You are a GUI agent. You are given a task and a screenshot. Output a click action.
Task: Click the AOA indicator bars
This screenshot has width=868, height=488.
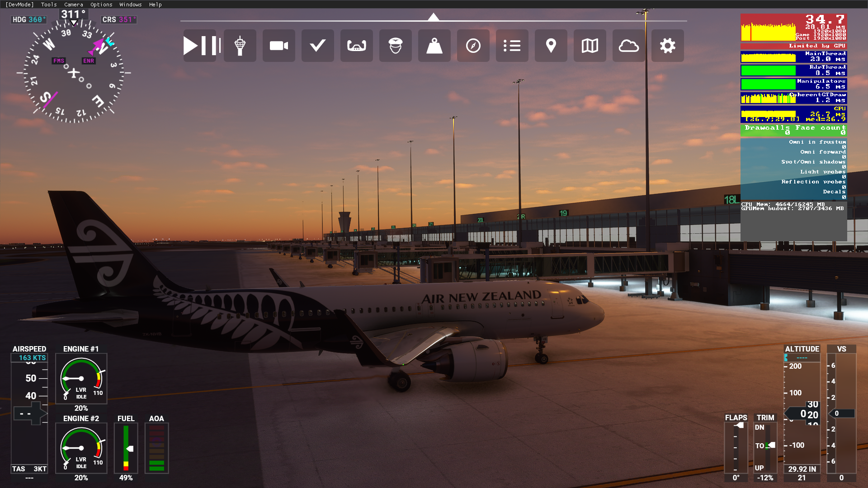click(x=156, y=448)
